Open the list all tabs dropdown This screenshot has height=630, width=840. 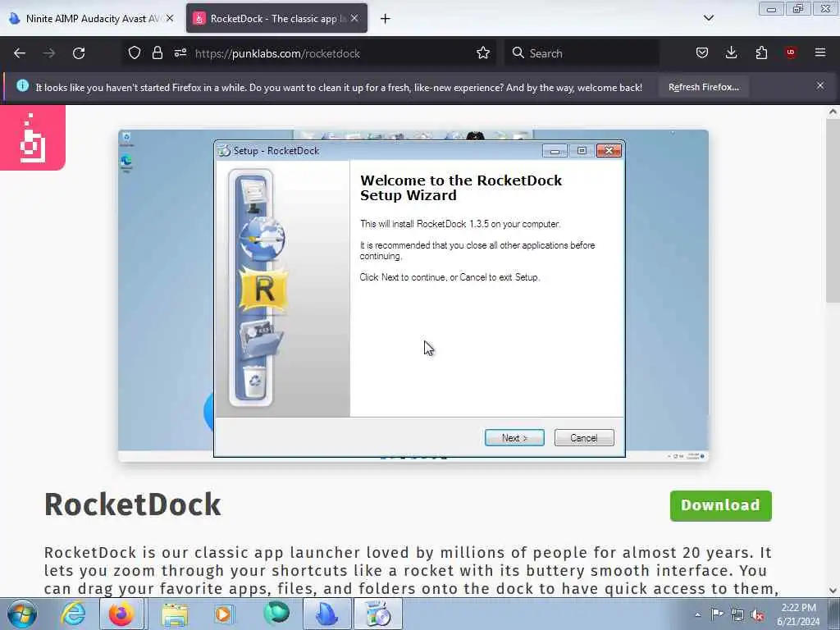(708, 18)
